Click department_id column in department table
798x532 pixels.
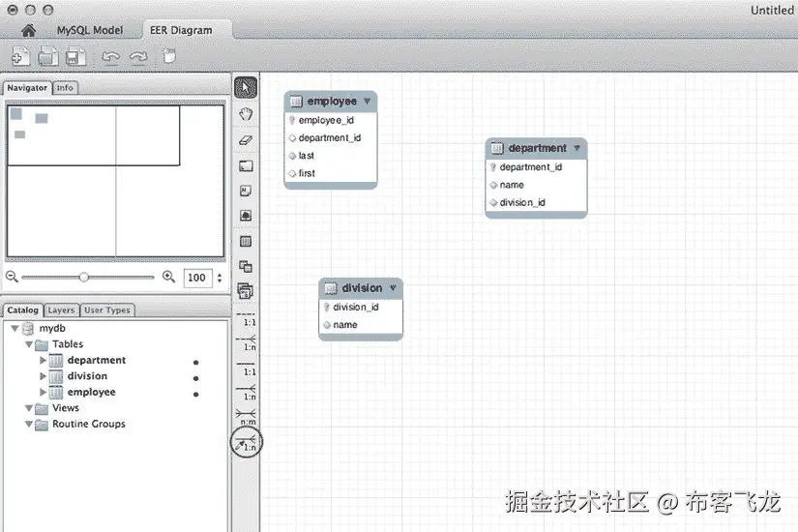click(536, 167)
